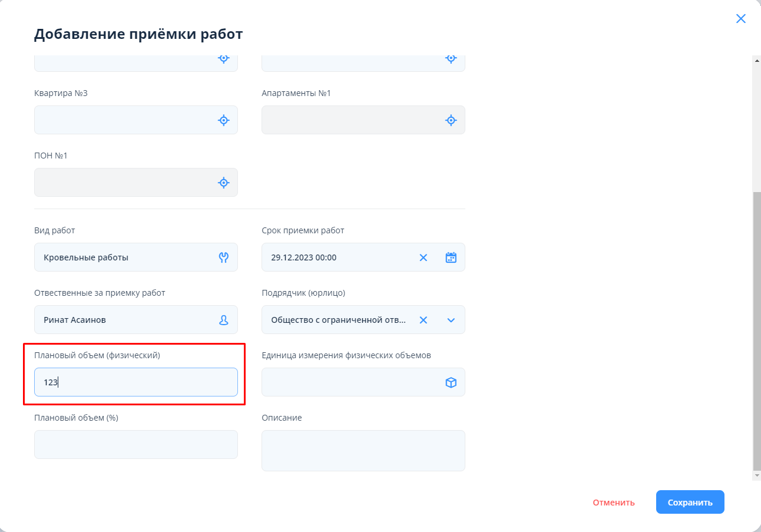Image resolution: width=761 pixels, height=532 pixels.
Task: Clear the selected Подрядчик (юрлицо) value
Action: tap(423, 320)
